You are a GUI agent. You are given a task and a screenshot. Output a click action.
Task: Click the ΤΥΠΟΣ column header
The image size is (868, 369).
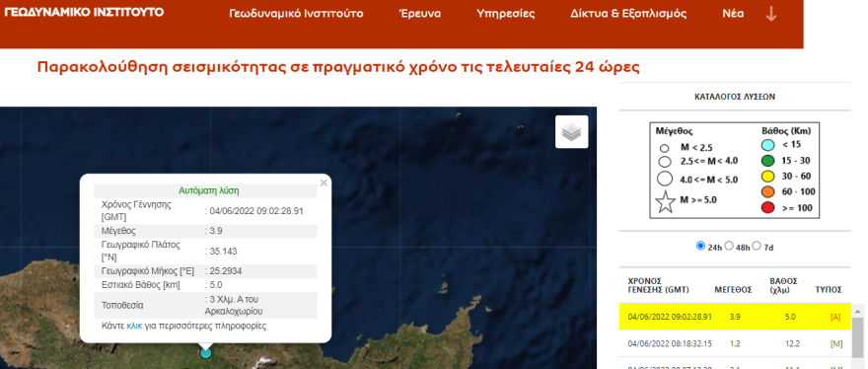(829, 290)
